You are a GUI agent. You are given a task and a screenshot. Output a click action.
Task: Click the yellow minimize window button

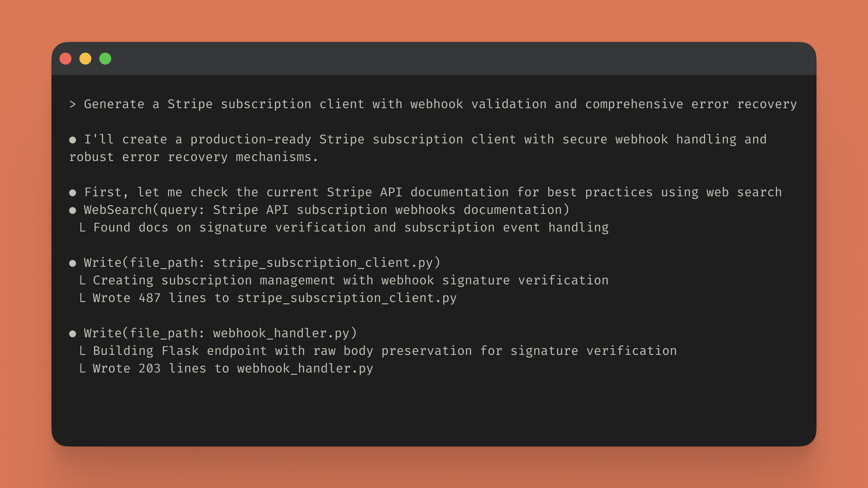[85, 59]
